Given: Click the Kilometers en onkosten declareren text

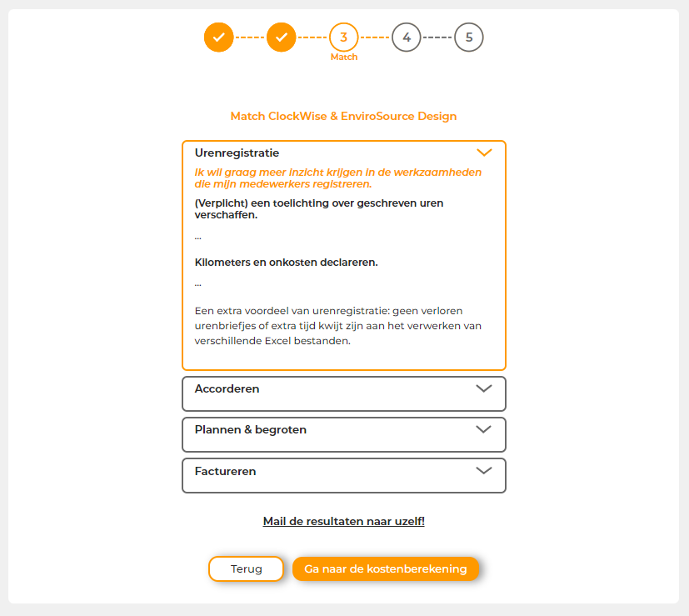Looking at the screenshot, I should pos(287,262).
